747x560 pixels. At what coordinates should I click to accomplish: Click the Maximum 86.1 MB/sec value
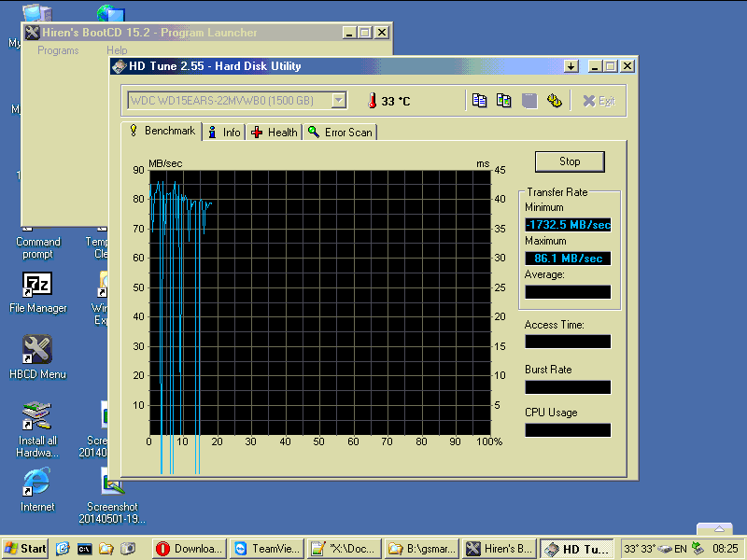[x=568, y=259]
